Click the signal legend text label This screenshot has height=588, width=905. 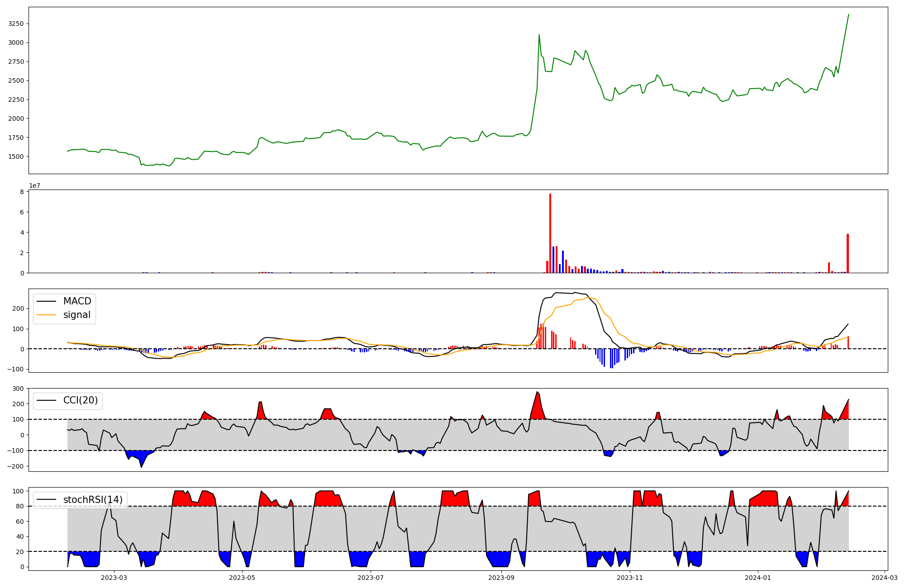(x=77, y=315)
